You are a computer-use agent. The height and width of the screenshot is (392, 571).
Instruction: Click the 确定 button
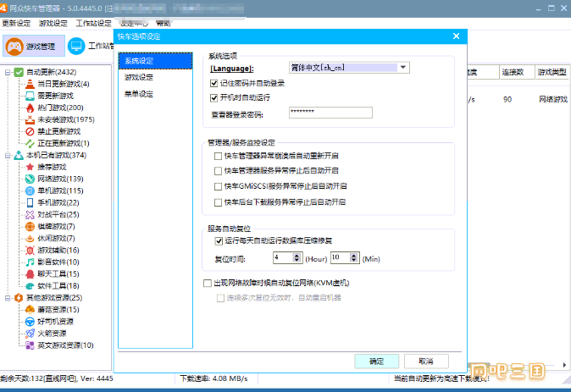tap(376, 362)
